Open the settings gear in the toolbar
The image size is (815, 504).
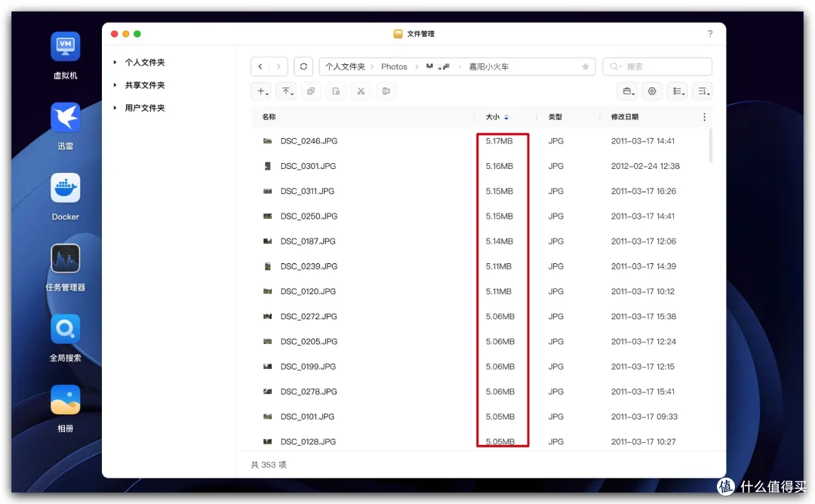[652, 91]
